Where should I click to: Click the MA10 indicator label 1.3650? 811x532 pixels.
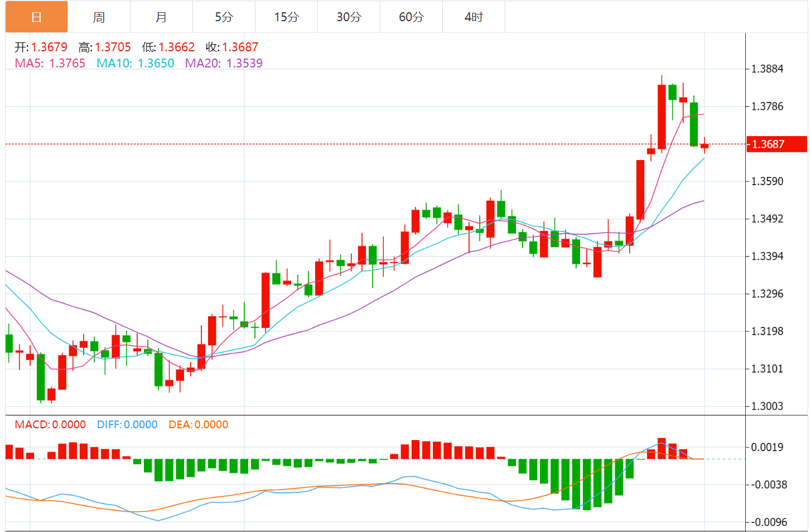click(136, 64)
